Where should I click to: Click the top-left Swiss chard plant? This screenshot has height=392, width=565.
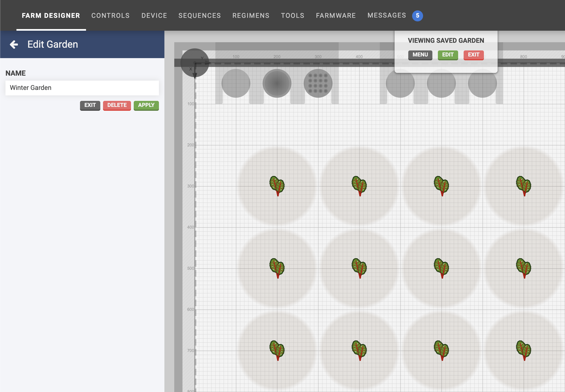click(x=277, y=186)
